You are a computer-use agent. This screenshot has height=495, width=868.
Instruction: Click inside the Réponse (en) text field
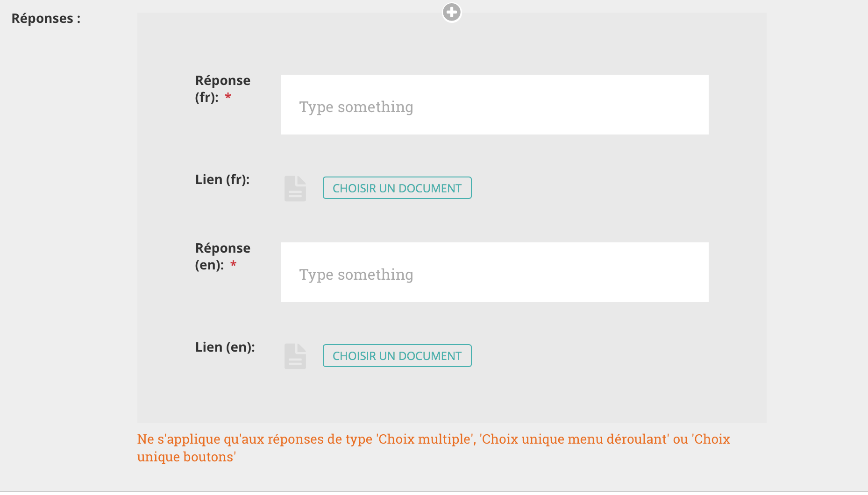(x=494, y=272)
